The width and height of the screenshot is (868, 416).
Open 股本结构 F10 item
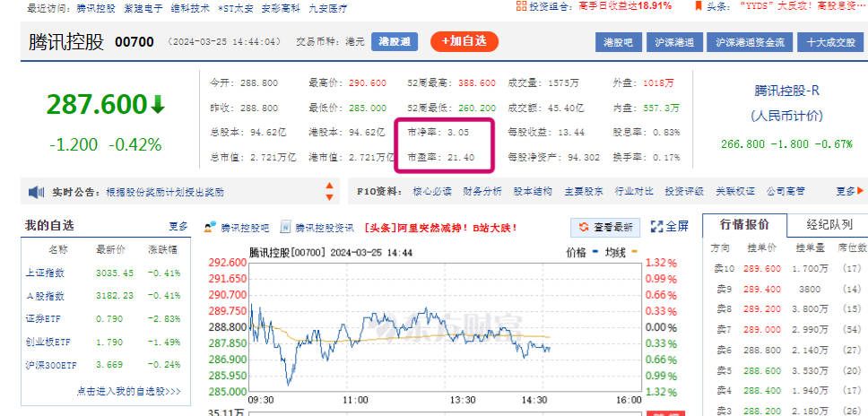533,191
